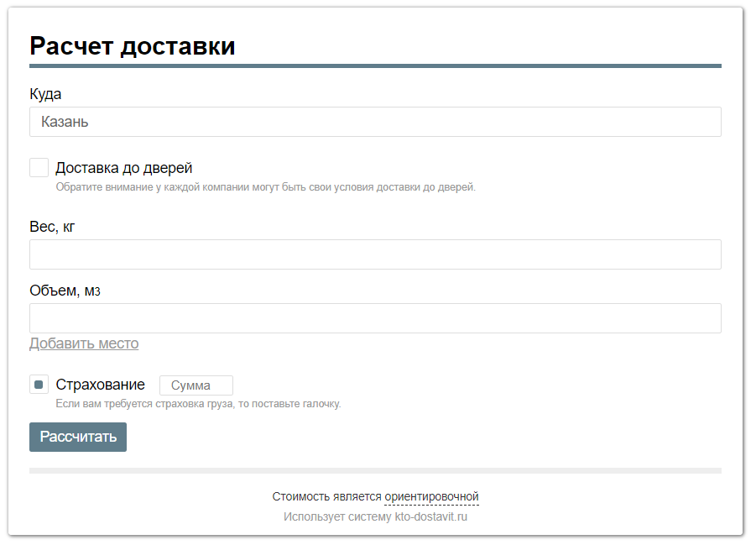Toggle the Страхование checkbox
This screenshot has height=545, width=756.
tap(39, 385)
